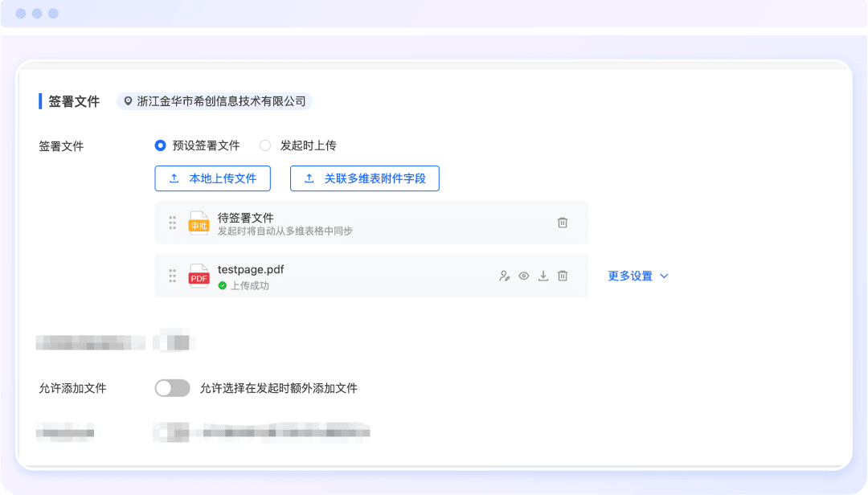868x495 pixels.
Task: Download testpage.pdf
Action: [543, 276]
